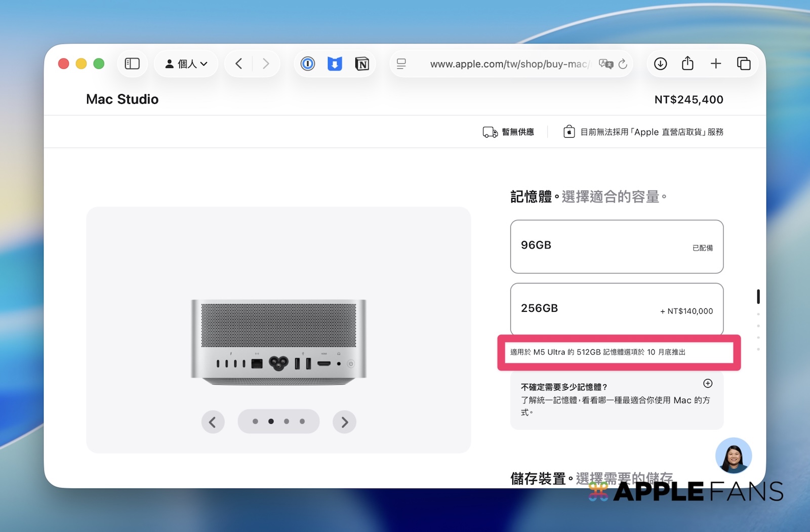
Task: Click the 記憶體 section heading
Action: click(588, 197)
